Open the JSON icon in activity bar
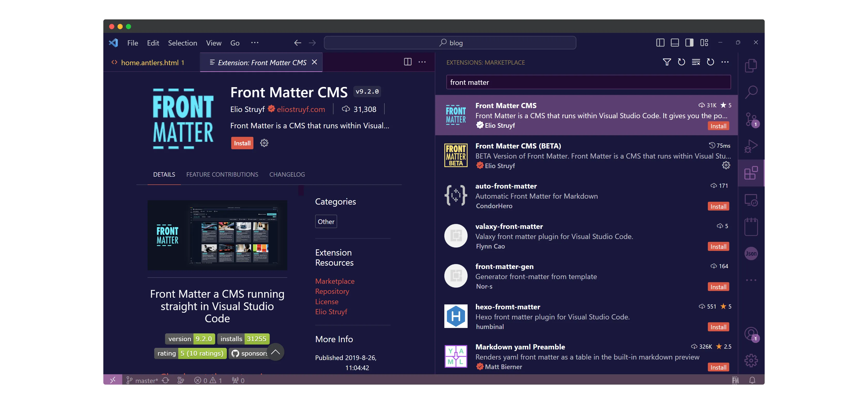The width and height of the screenshot is (868, 404). tap(751, 253)
